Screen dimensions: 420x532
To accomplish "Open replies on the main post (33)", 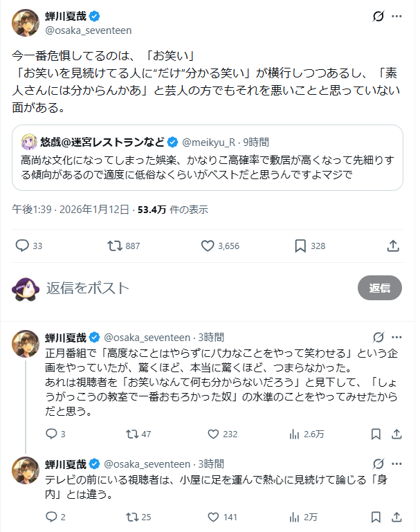I will point(22,246).
